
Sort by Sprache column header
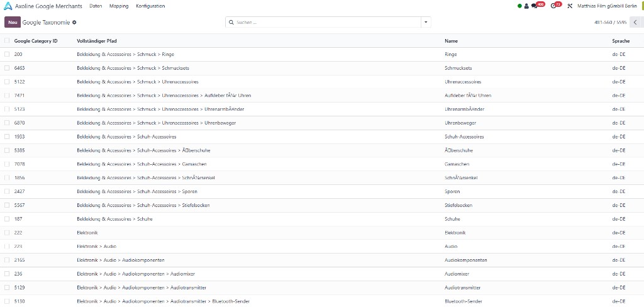pyautogui.click(x=621, y=41)
